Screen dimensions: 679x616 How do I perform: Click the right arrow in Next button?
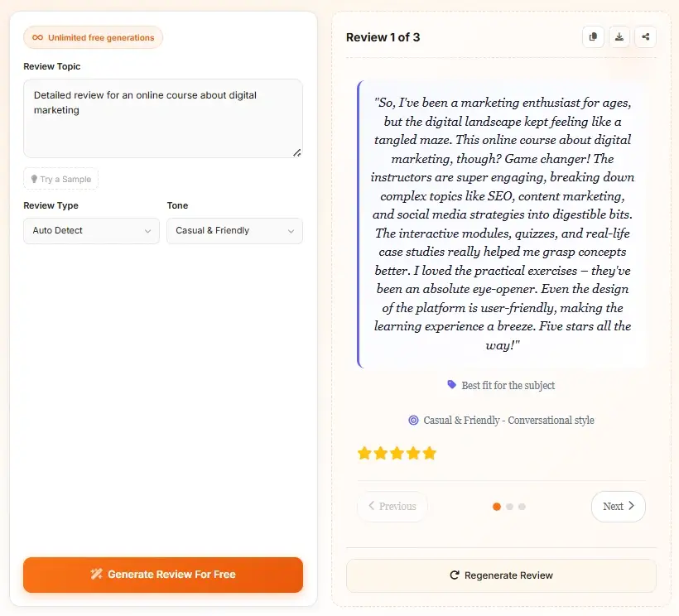631,506
